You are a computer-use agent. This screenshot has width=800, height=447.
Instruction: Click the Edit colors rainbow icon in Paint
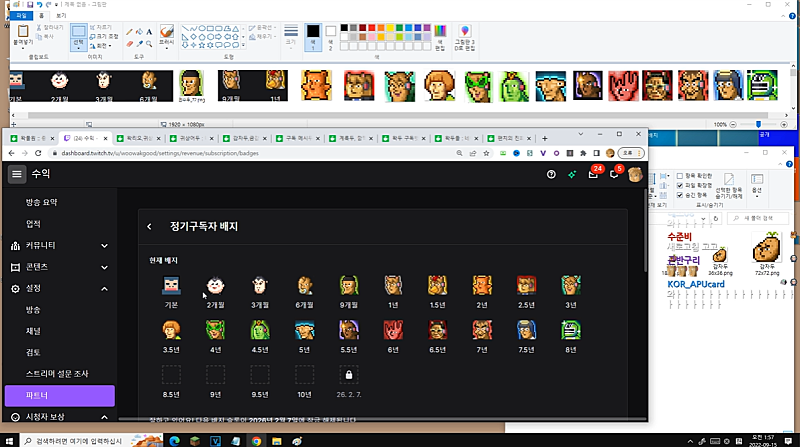coord(440,31)
